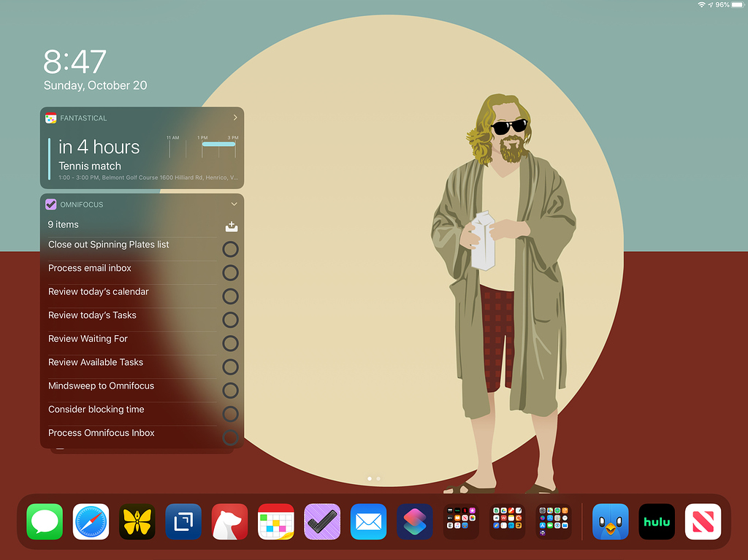Screen dimensions: 748x560
Task: Tap the 96% battery percentage
Action: [x=722, y=5]
